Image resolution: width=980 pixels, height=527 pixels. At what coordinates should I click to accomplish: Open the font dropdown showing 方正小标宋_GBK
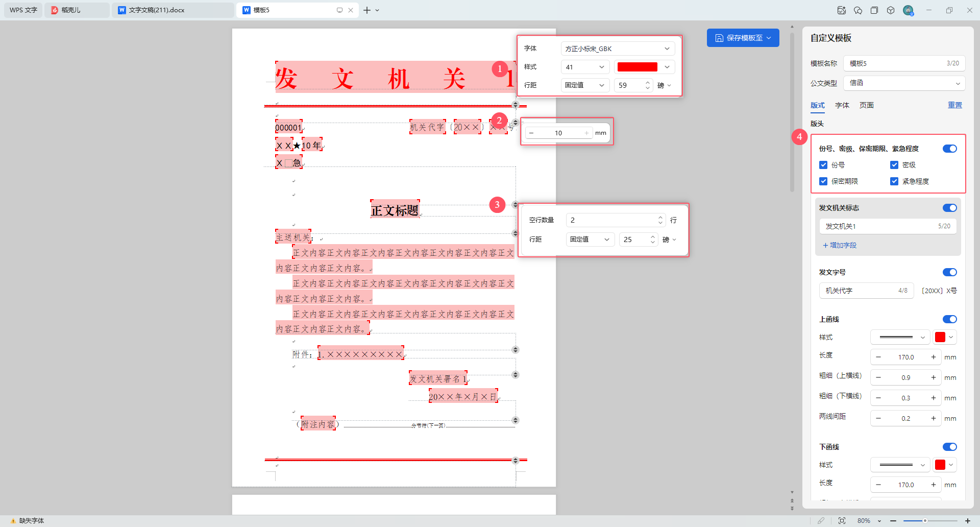click(617, 49)
